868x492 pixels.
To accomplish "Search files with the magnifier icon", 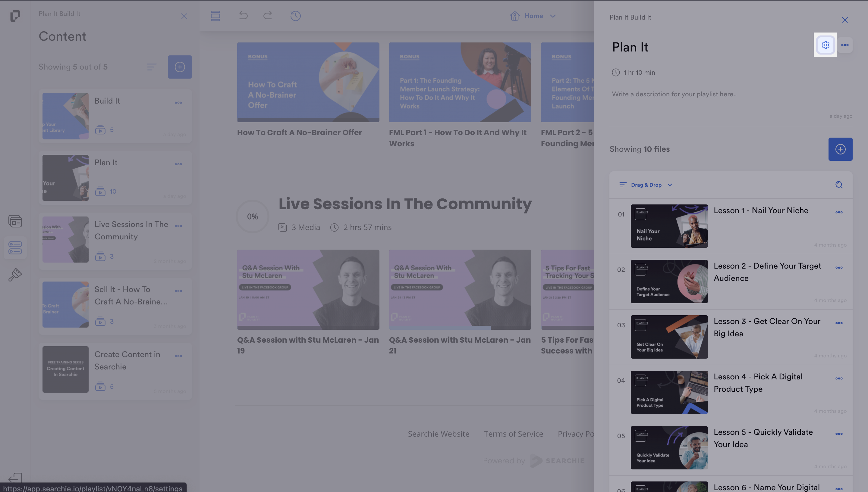I will (x=839, y=185).
